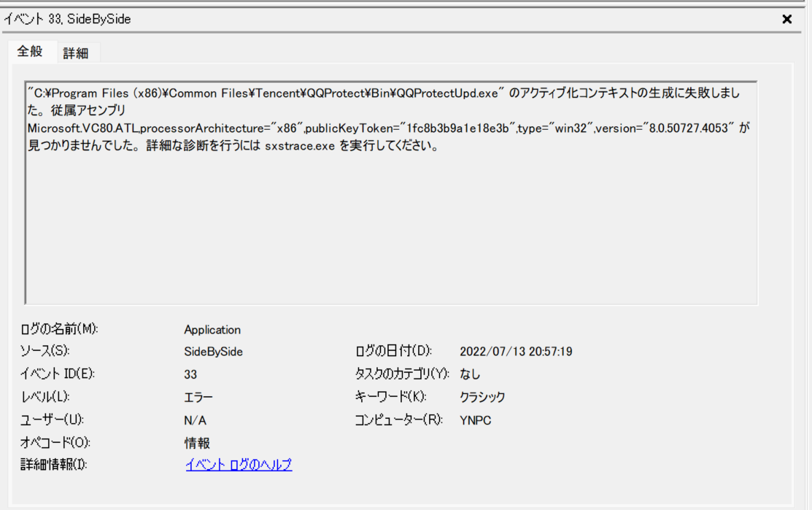The height and width of the screenshot is (510, 812).
Task: Select the computer name YNPC
Action: click(476, 420)
